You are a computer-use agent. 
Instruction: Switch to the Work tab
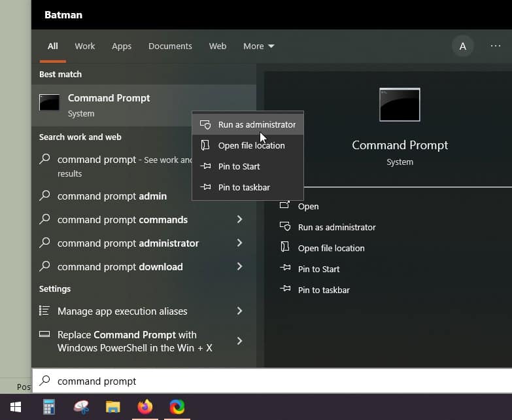pos(84,46)
